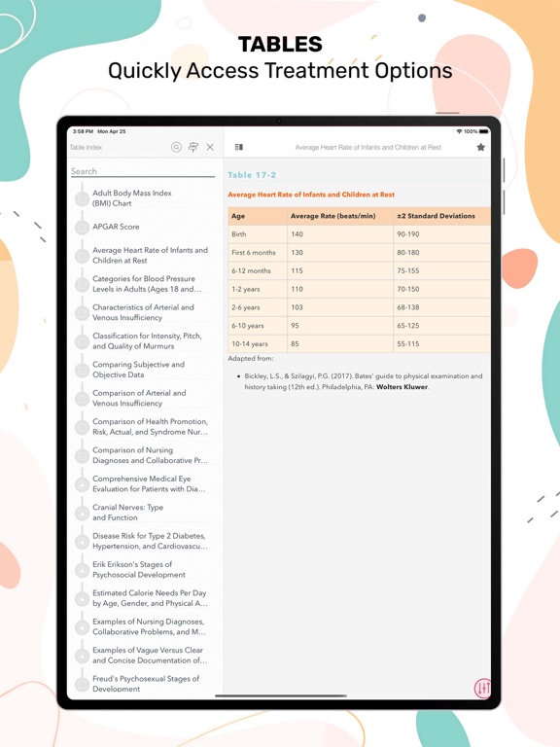
Task: Select the 6-12 months cell
Action: (x=258, y=270)
